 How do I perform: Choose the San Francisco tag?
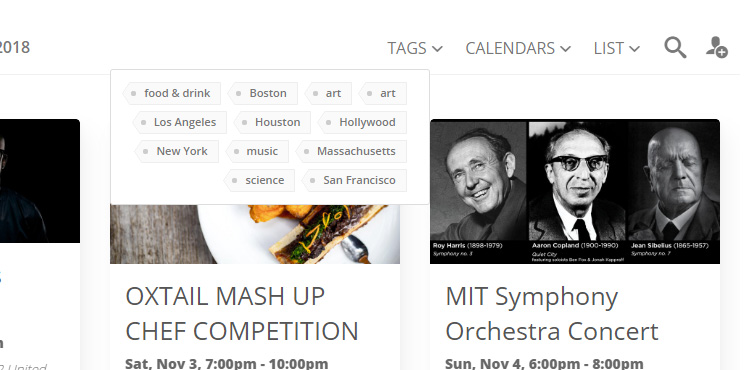click(354, 180)
